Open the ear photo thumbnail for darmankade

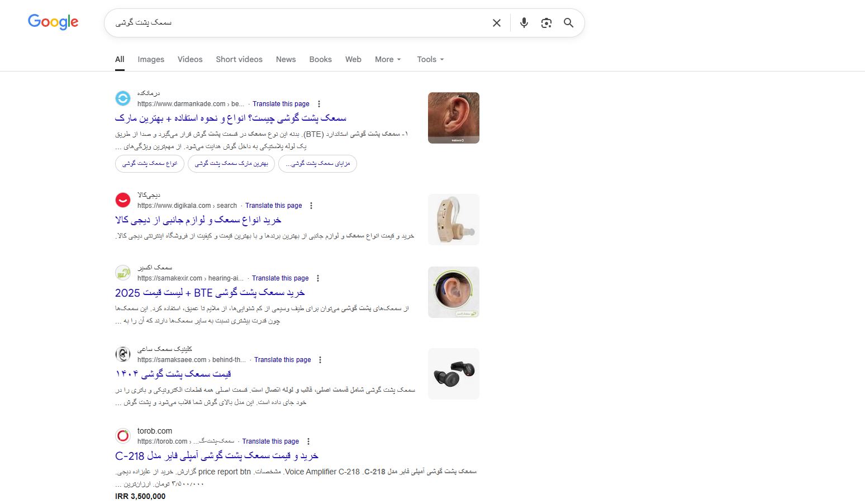tap(454, 118)
